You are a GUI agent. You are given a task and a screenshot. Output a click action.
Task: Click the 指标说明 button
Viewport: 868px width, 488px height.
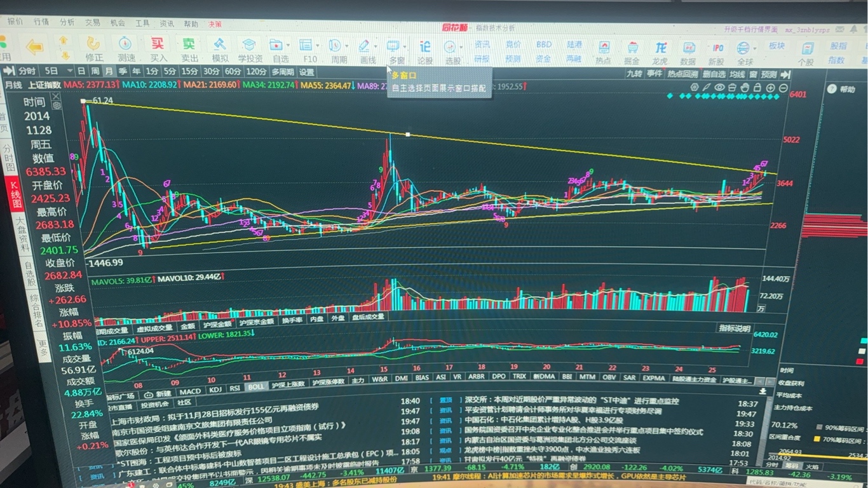point(735,328)
